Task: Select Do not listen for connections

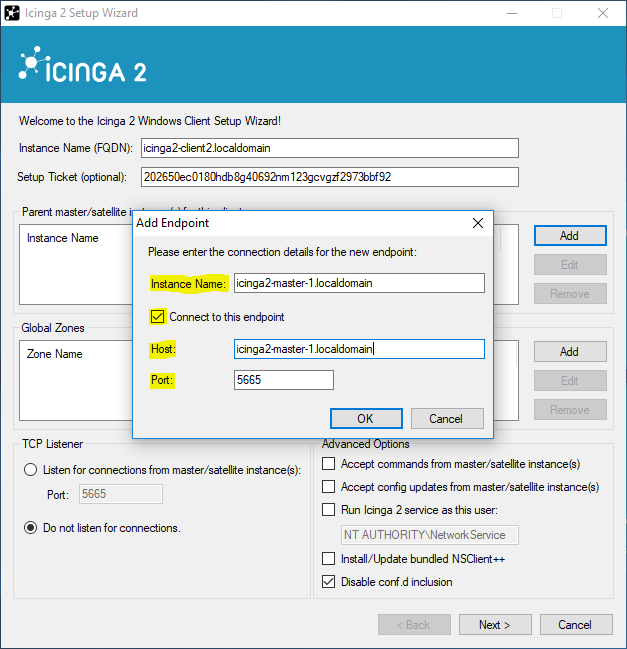Action: click(x=30, y=528)
